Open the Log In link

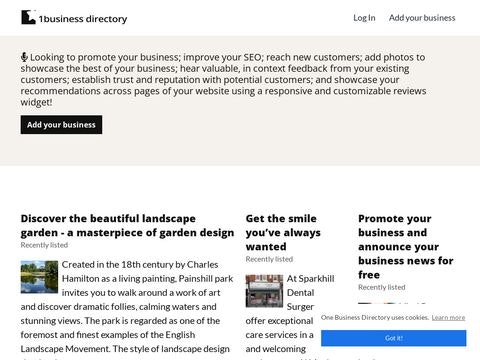click(x=364, y=18)
